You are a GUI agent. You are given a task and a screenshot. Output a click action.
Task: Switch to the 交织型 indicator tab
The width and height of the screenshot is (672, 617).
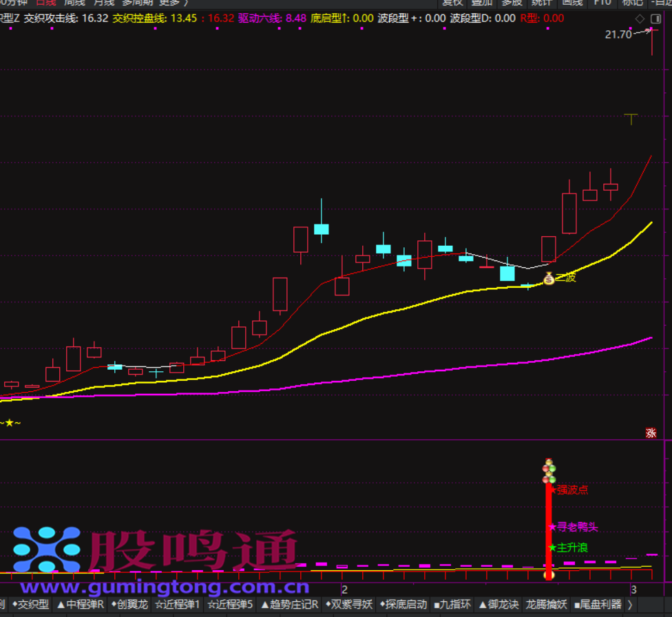click(x=30, y=605)
